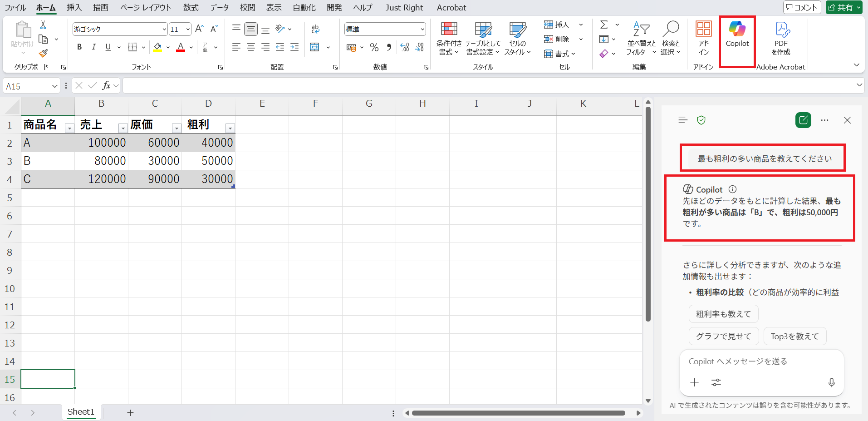Toggle center horizontal alignment
Image resolution: width=868 pixels, height=421 pixels.
[x=250, y=47]
